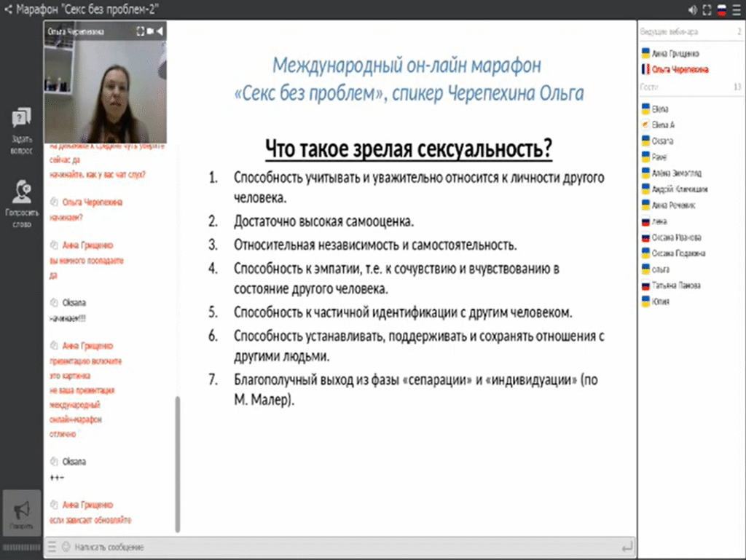Open the language selector Russian flag icon
Image resolution: width=746 pixels, height=560 pixels.
click(x=722, y=10)
